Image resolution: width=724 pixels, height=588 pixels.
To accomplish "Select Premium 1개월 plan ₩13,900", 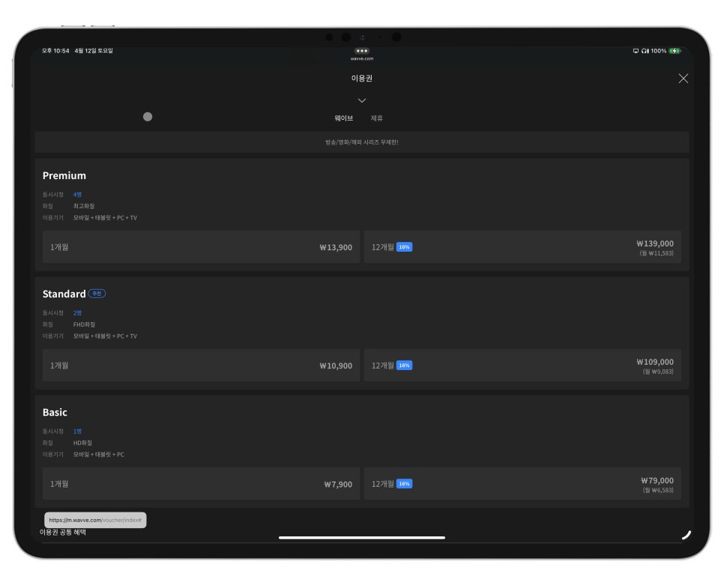I will [201, 247].
